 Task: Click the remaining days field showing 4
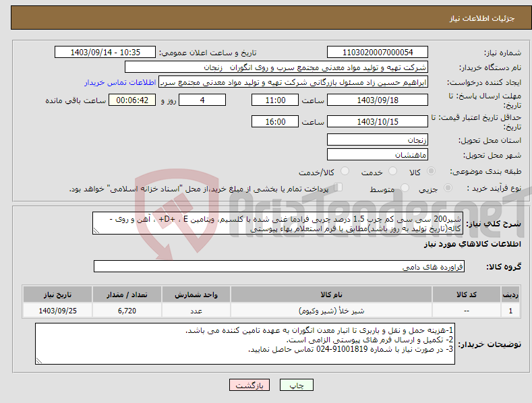[202, 100]
